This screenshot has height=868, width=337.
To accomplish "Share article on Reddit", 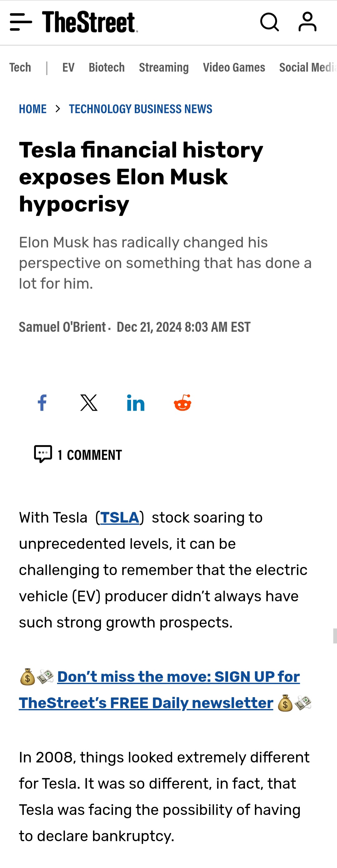I will [x=183, y=402].
